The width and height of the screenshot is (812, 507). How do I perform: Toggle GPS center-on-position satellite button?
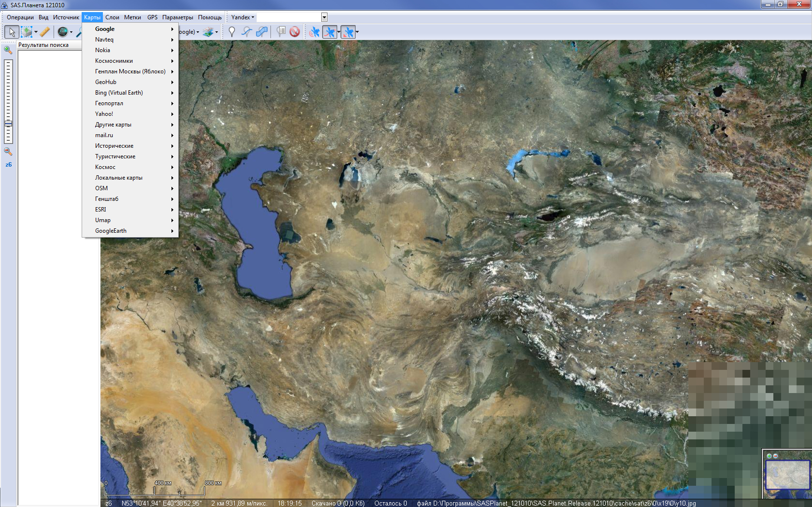tap(348, 32)
